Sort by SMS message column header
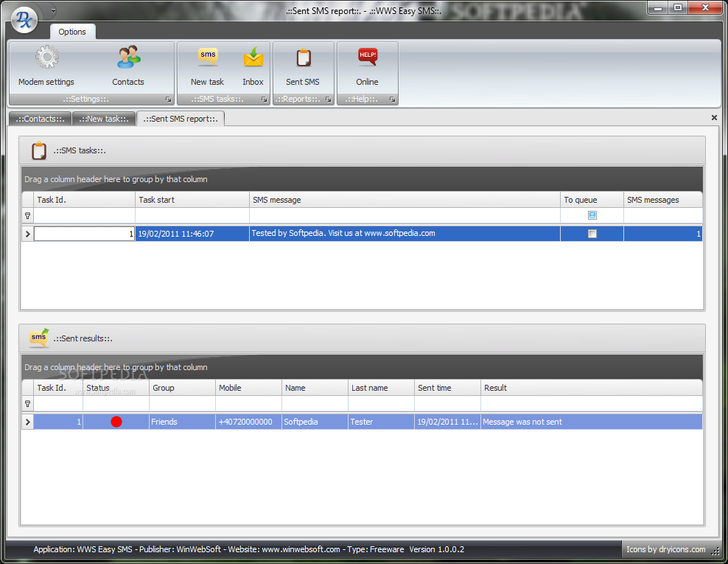This screenshot has width=728, height=564. click(x=405, y=200)
